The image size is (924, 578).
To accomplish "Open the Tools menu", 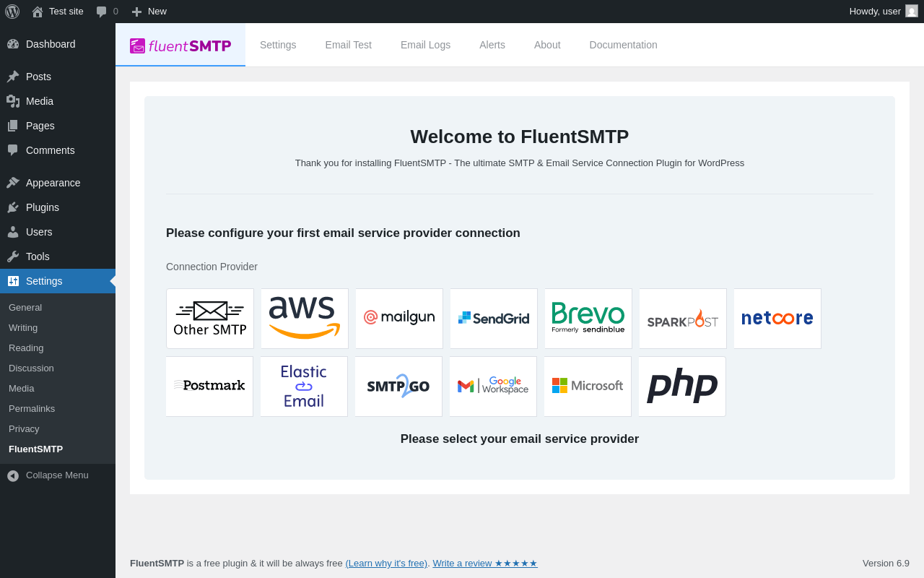I will click(x=58, y=256).
